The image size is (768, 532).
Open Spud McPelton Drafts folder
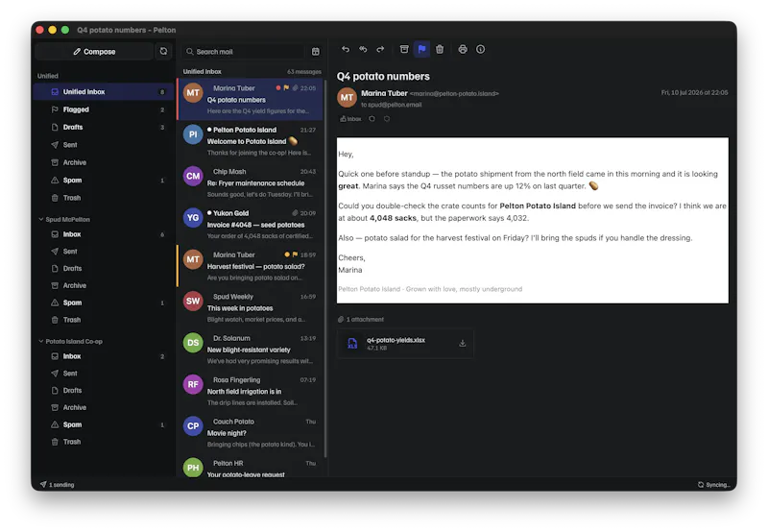103,269
